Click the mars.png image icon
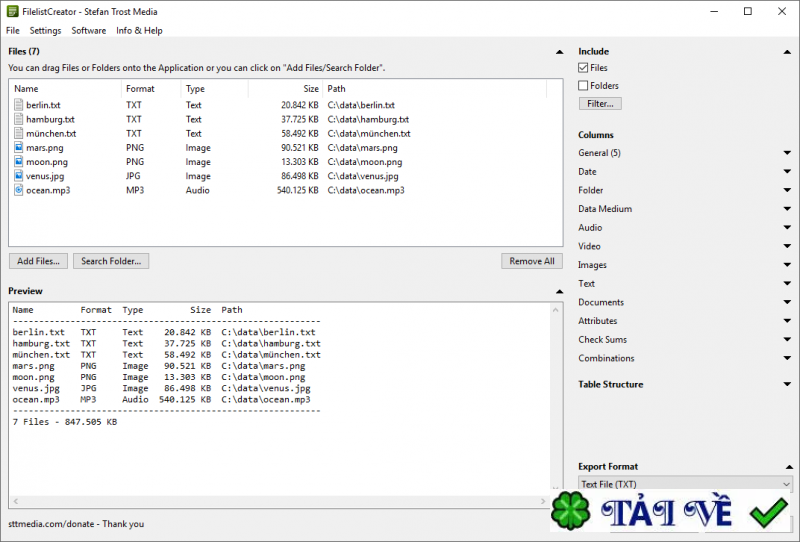The width and height of the screenshot is (800, 542). 18,147
